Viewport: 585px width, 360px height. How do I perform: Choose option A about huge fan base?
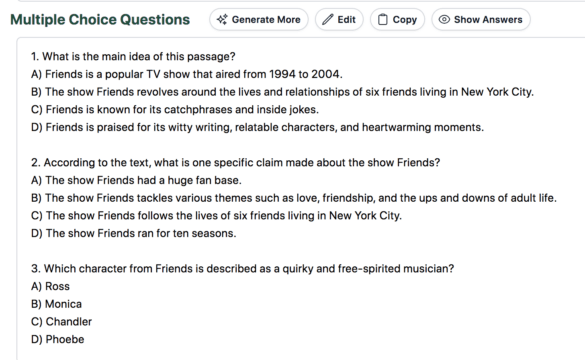click(136, 180)
